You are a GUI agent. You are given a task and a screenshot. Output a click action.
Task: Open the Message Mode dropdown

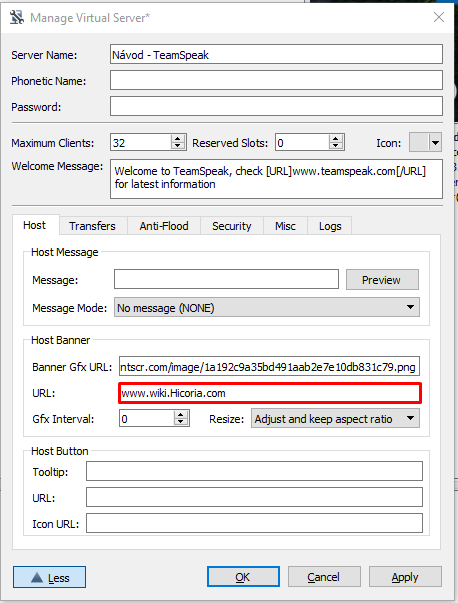266,307
